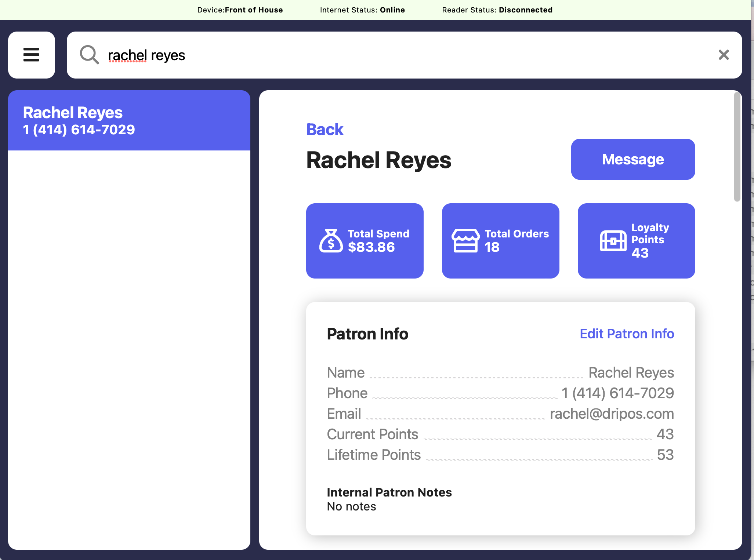Select Rachel Reyes in results list
This screenshot has height=560, width=754.
click(129, 120)
